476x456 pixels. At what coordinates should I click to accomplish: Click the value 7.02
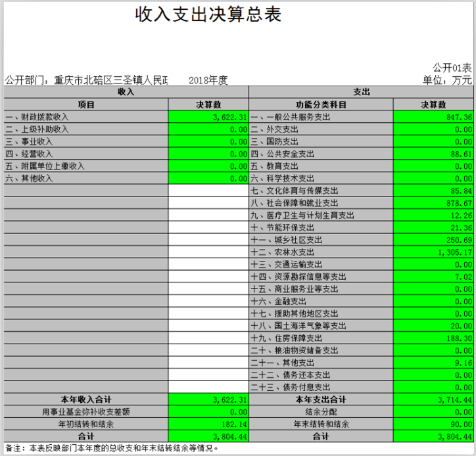(x=464, y=277)
